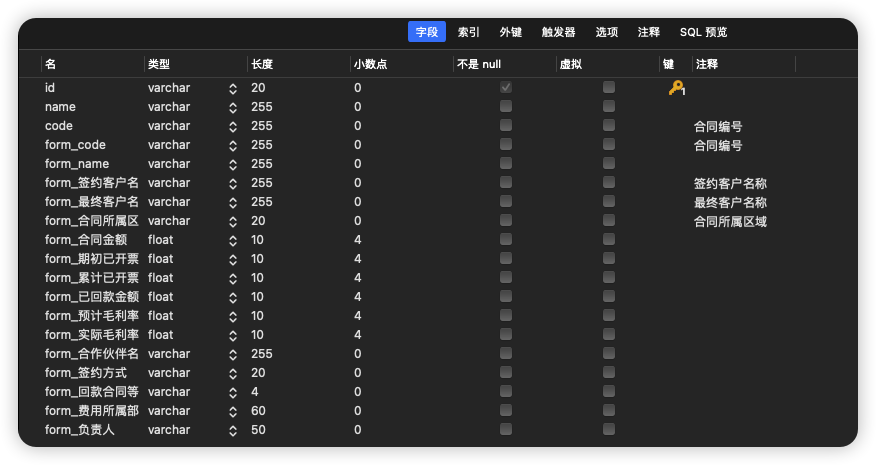Screen dimensions: 876x465
Task: Check 虚拟 for form_合同金额 row
Action: tap(609, 239)
